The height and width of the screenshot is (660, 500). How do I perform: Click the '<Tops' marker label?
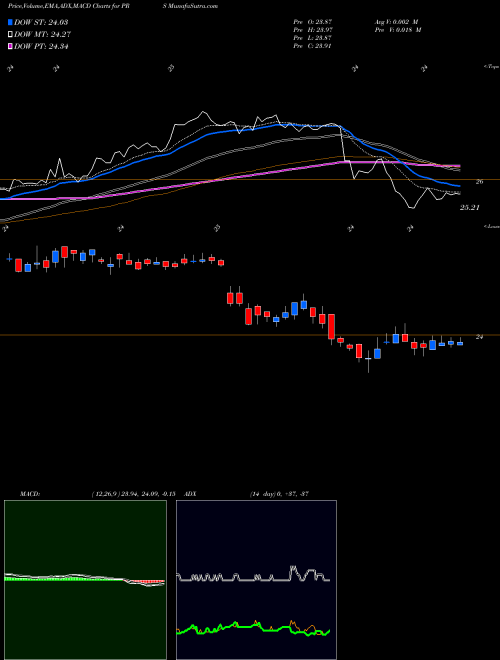[x=491, y=67]
